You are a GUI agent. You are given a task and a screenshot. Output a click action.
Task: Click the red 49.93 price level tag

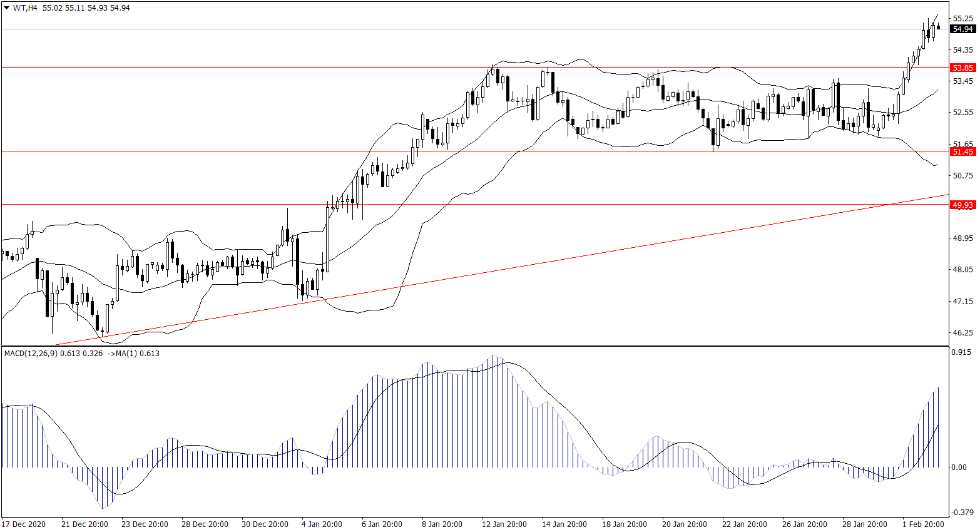click(x=962, y=205)
